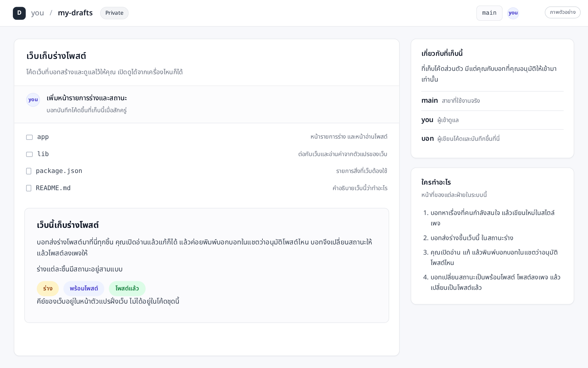
Task: Open the lib folder name
Action: [43, 154]
